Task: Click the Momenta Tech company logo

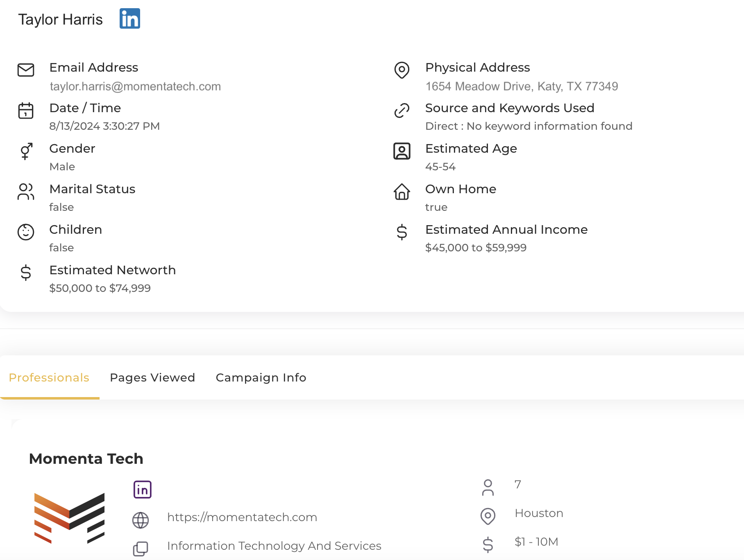Action: 69,518
